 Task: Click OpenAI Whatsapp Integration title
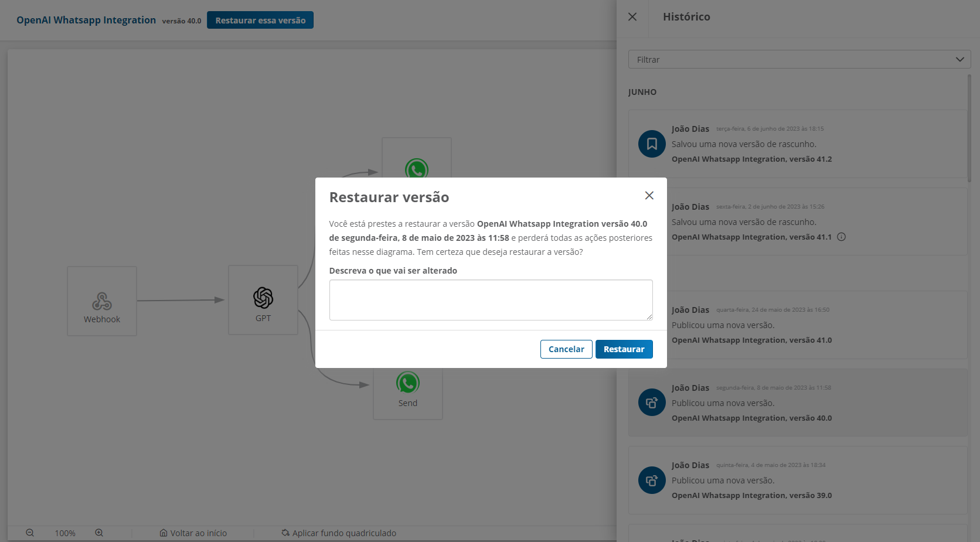(86, 20)
